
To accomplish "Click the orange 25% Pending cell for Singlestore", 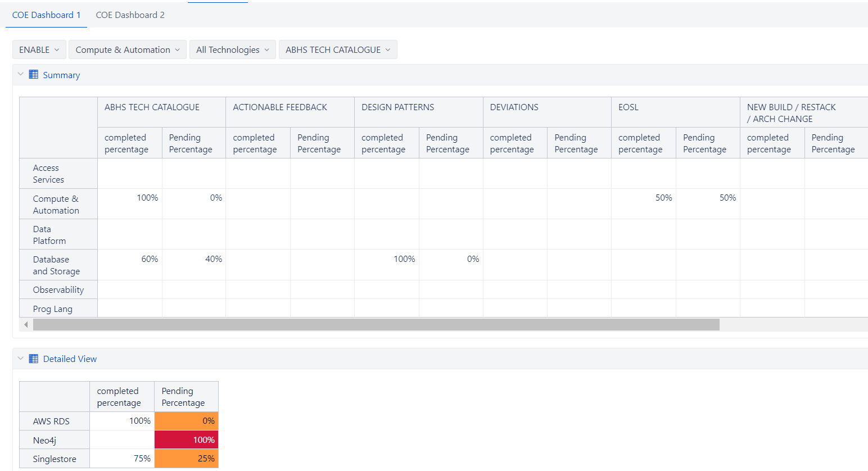I will [186, 459].
